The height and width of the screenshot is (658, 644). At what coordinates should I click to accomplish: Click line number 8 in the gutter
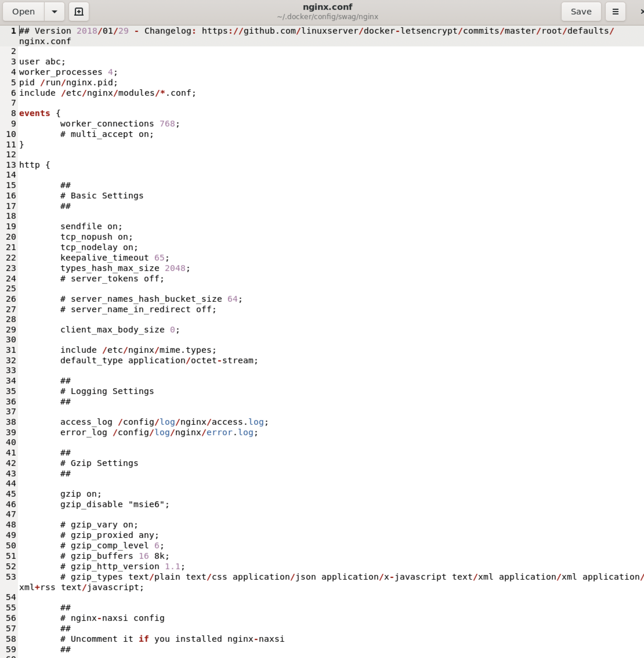click(13, 113)
